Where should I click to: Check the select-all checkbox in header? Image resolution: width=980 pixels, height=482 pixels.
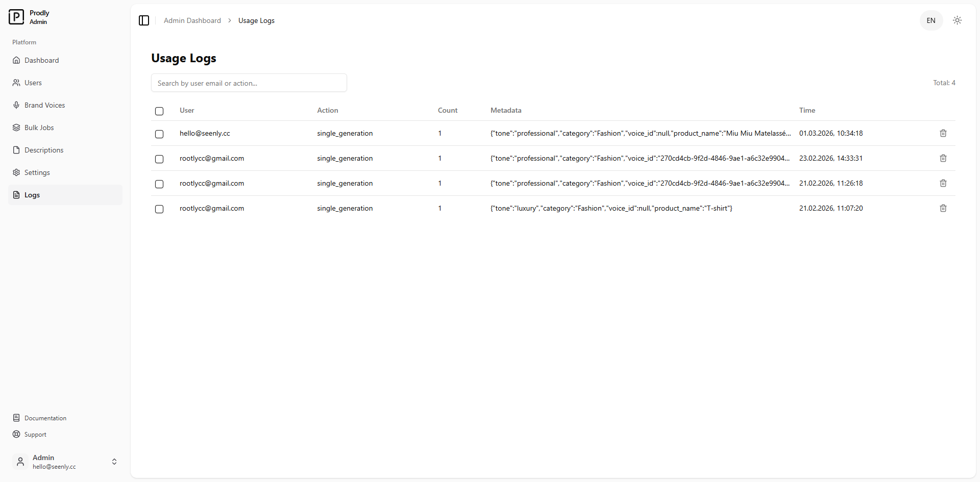(x=159, y=111)
